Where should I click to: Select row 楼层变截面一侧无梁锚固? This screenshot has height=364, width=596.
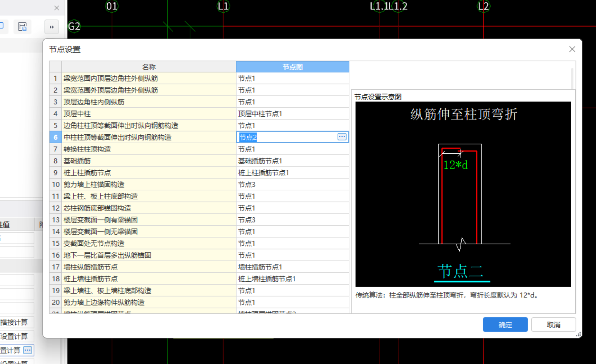click(149, 232)
